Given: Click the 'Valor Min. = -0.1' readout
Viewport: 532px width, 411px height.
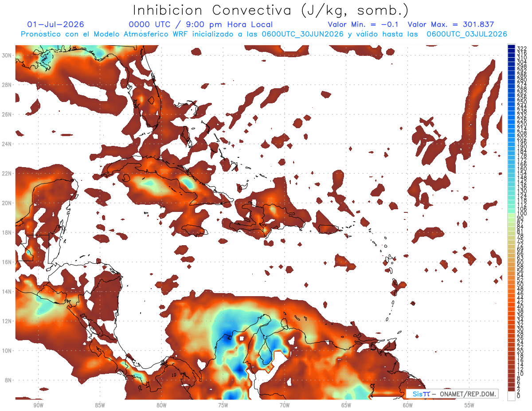Looking at the screenshot, I should [364, 25].
